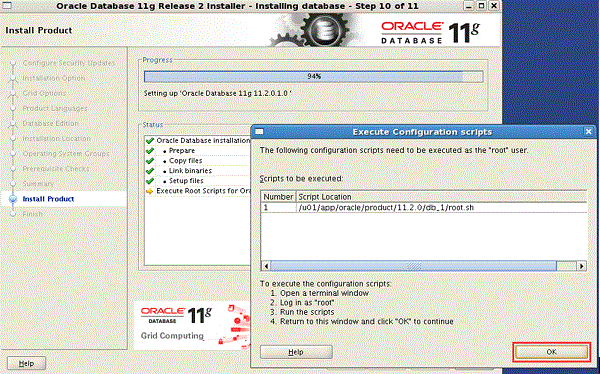Select the Setup files status row

coord(197,181)
